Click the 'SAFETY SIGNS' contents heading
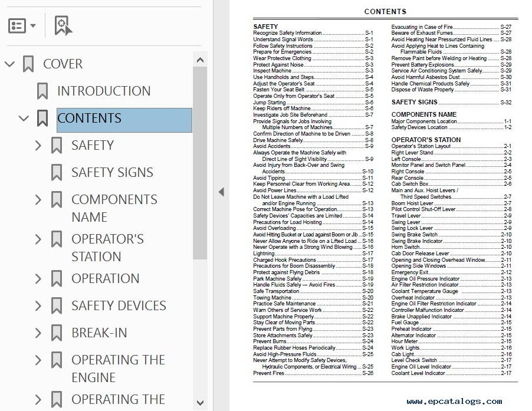Image resolution: width=532 pixels, height=411 pixels. [451, 102]
